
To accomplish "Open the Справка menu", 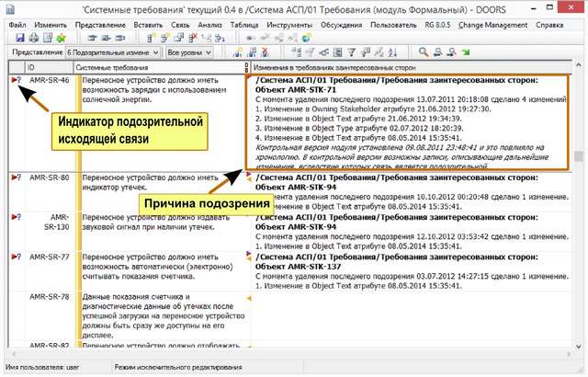I will [549, 25].
